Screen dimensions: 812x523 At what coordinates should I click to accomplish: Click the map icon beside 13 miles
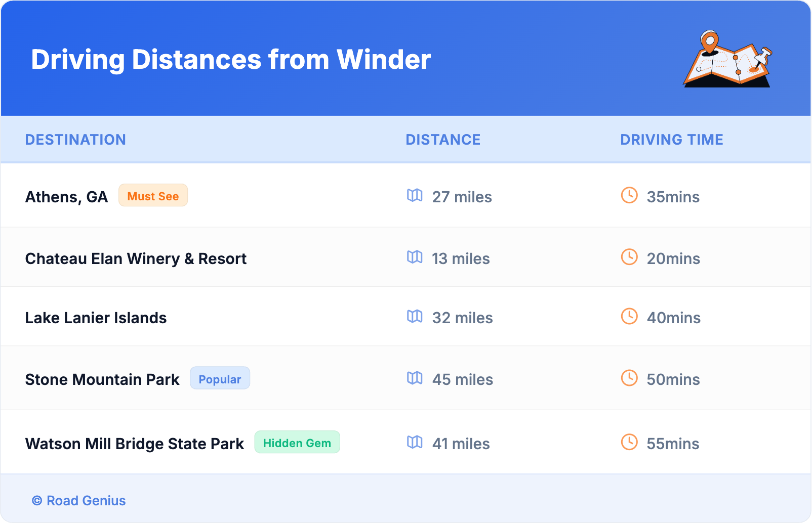(415, 257)
